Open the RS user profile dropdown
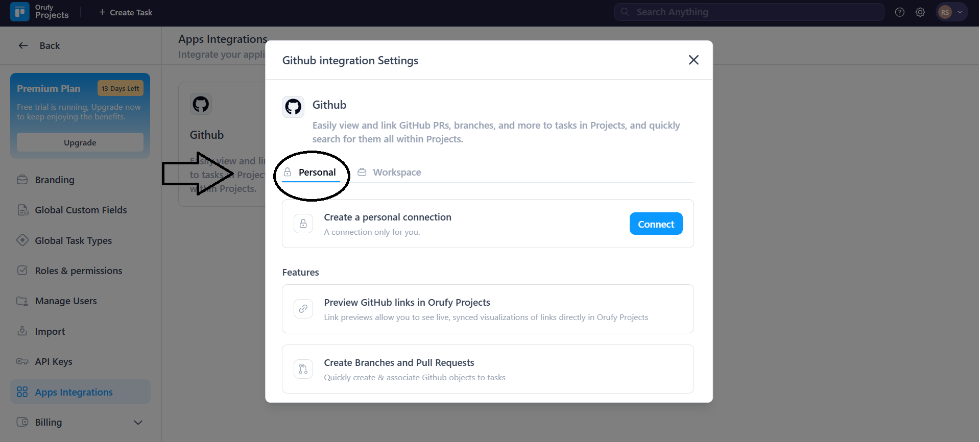This screenshot has height=442, width=980. coord(951,12)
